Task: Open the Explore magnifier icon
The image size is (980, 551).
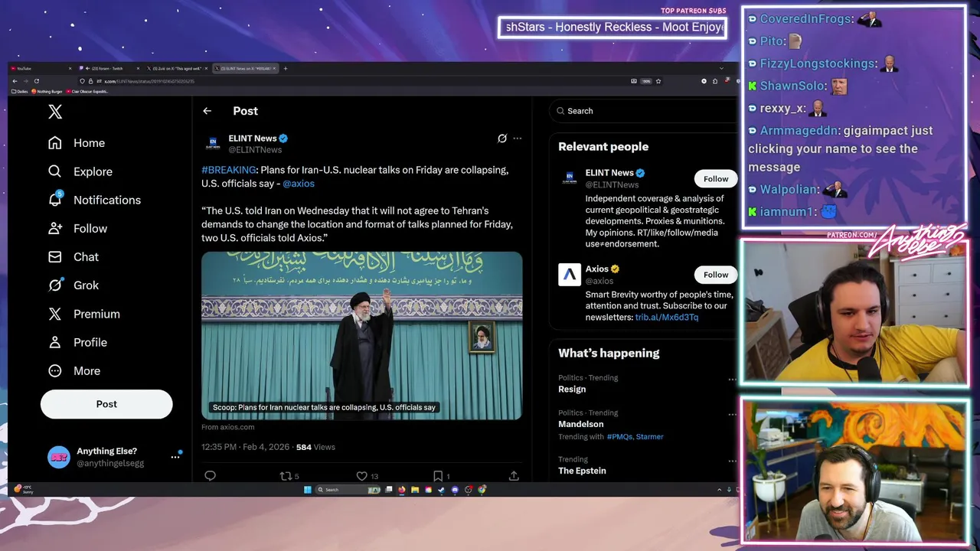Action: tap(55, 171)
